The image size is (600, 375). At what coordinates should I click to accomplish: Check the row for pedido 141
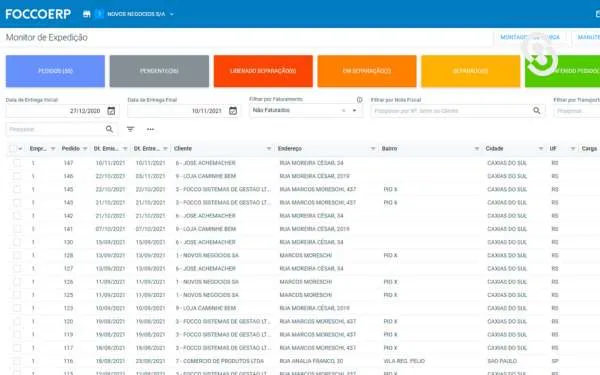17,229
